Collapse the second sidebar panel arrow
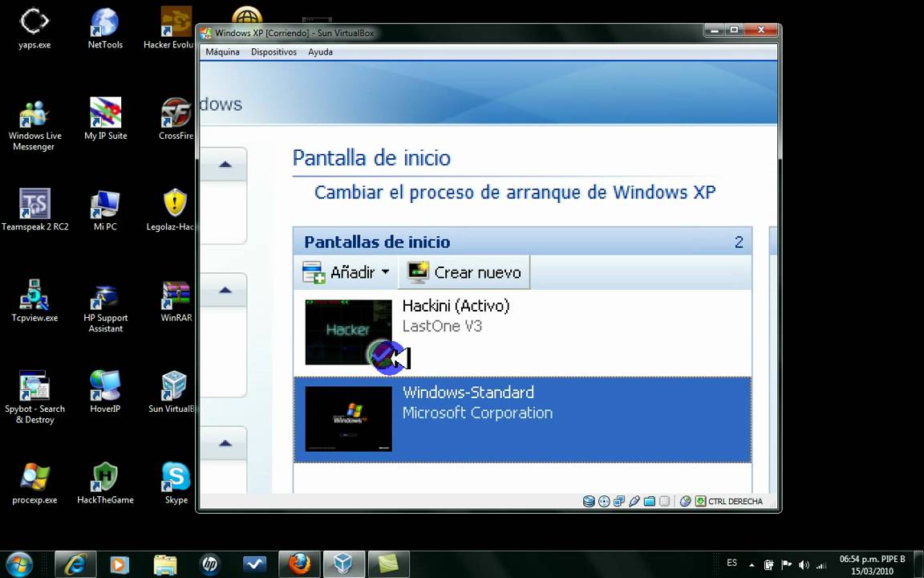The height and width of the screenshot is (578, 924). (x=225, y=290)
